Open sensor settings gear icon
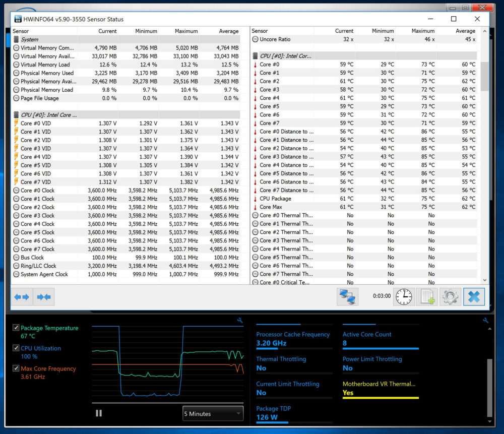The width and height of the screenshot is (504, 434). click(x=450, y=296)
